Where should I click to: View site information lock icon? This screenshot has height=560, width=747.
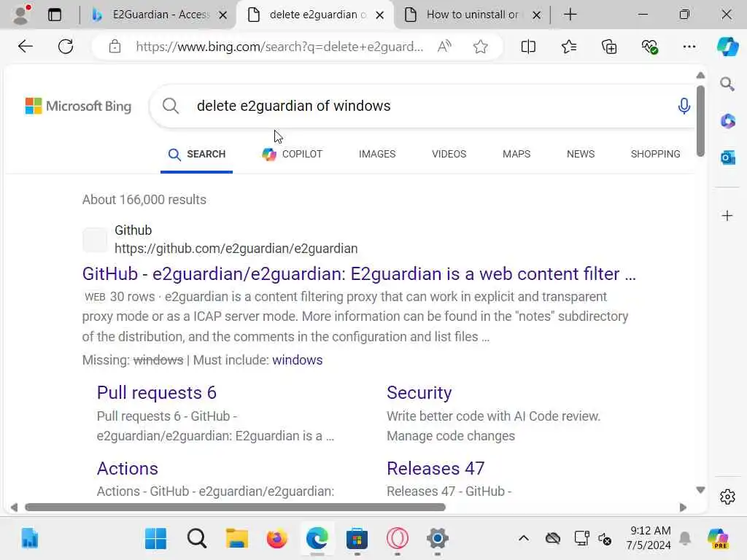tap(115, 47)
